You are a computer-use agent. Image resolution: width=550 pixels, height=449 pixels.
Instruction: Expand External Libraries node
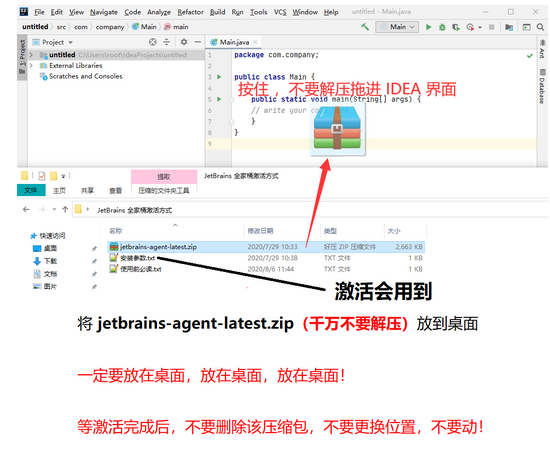(31, 66)
